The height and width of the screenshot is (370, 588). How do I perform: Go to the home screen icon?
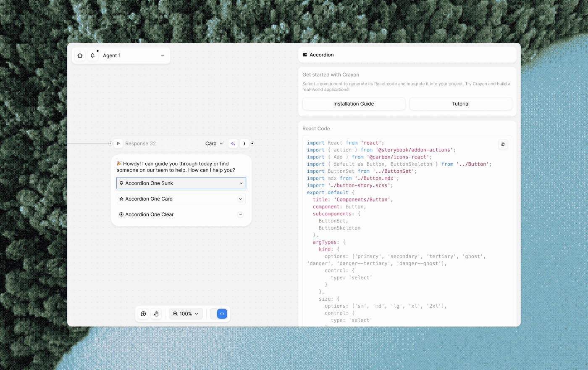(x=80, y=55)
